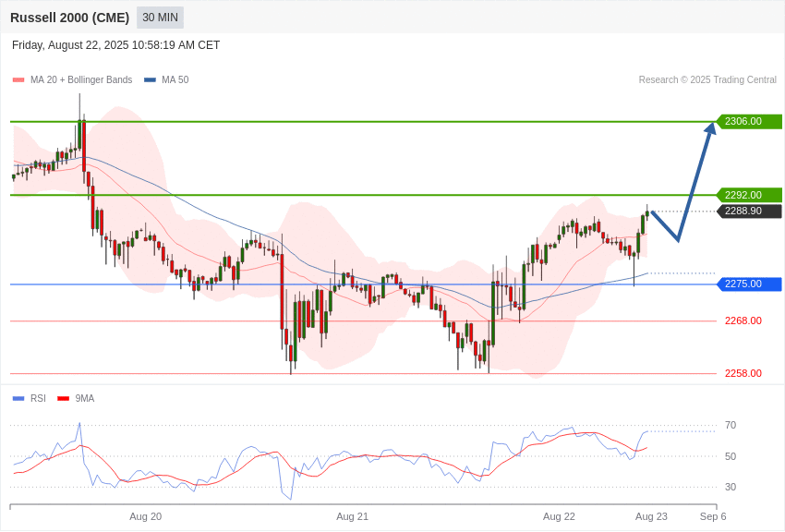Click the 2268.00 red support label
This screenshot has width=785, height=532.
click(x=743, y=320)
